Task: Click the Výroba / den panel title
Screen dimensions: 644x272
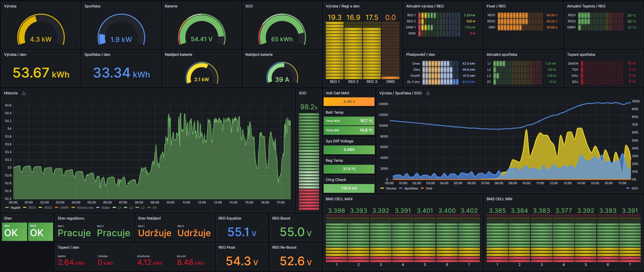Action: point(15,54)
